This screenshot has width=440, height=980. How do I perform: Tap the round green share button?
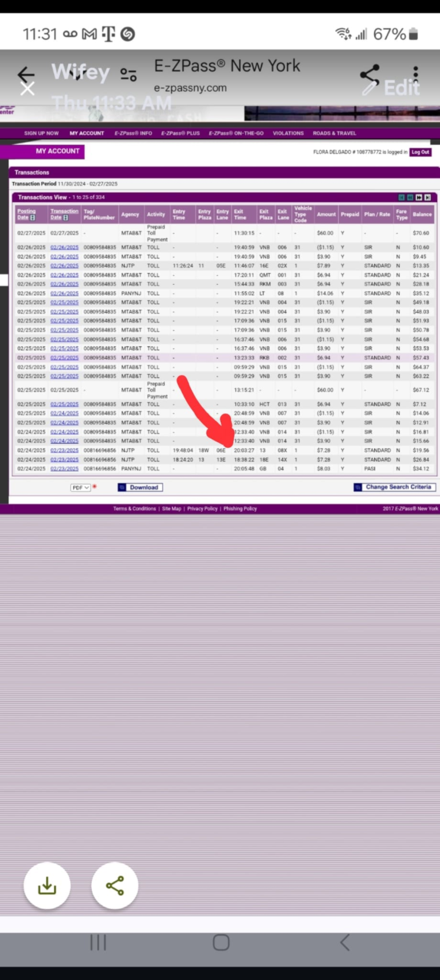pyautogui.click(x=115, y=885)
